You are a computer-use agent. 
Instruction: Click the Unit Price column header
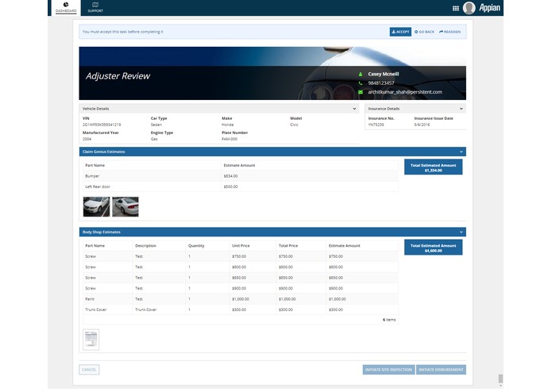[x=241, y=245]
